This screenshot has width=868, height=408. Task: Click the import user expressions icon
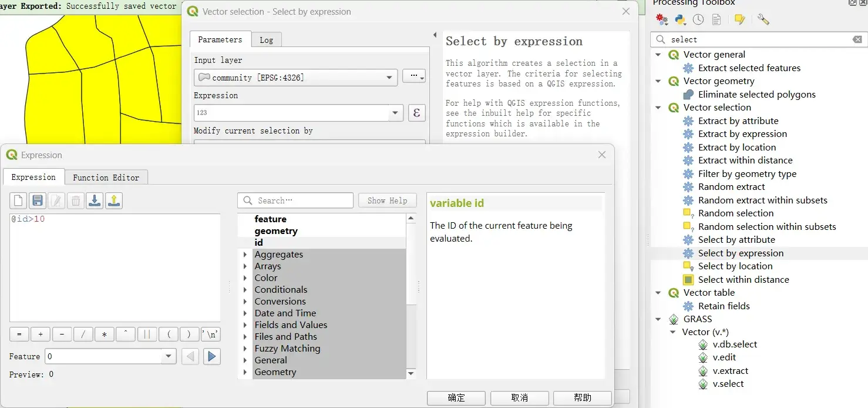(94, 201)
